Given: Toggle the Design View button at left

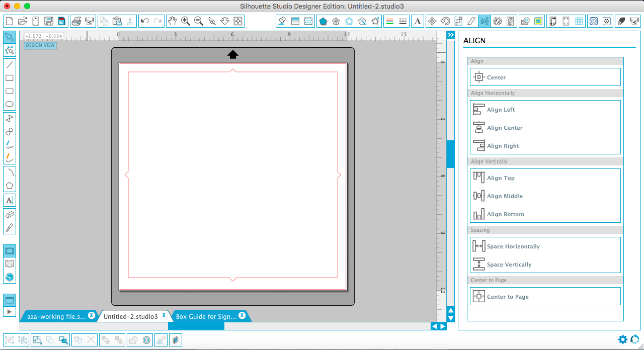Looking at the screenshot, I should [x=10, y=251].
